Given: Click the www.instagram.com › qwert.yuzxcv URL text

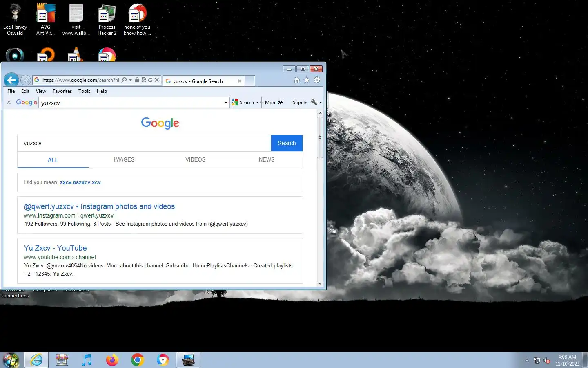Looking at the screenshot, I should (x=69, y=215).
